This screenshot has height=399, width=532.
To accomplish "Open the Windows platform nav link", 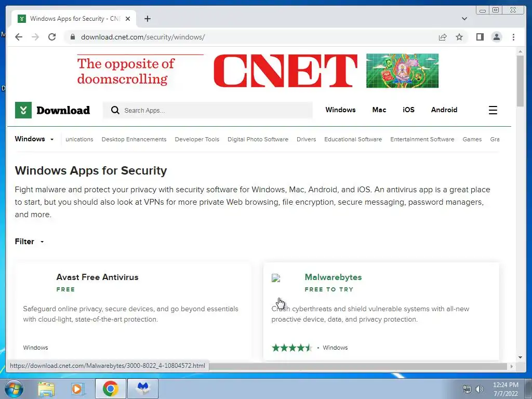I will (x=340, y=110).
